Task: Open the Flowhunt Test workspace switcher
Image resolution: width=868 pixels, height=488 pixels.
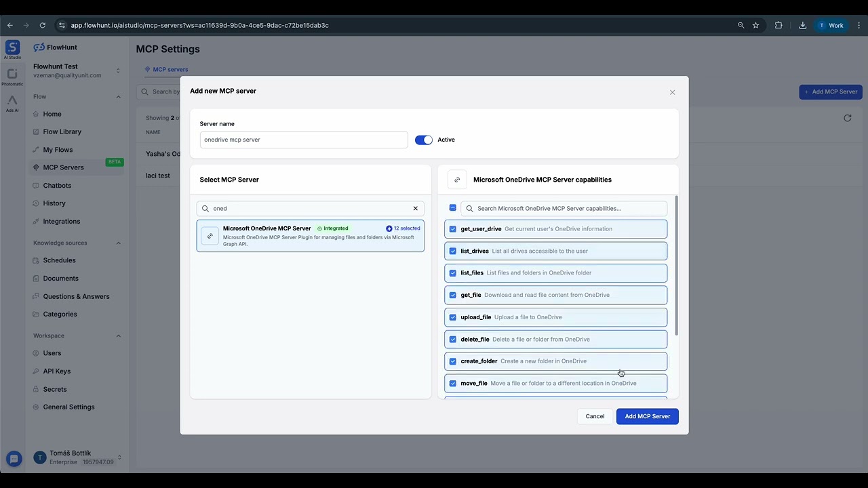Action: (77, 70)
